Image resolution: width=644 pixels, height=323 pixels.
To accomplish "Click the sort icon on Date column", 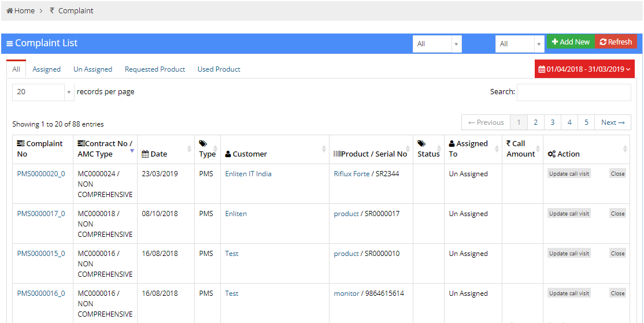I will tap(189, 149).
